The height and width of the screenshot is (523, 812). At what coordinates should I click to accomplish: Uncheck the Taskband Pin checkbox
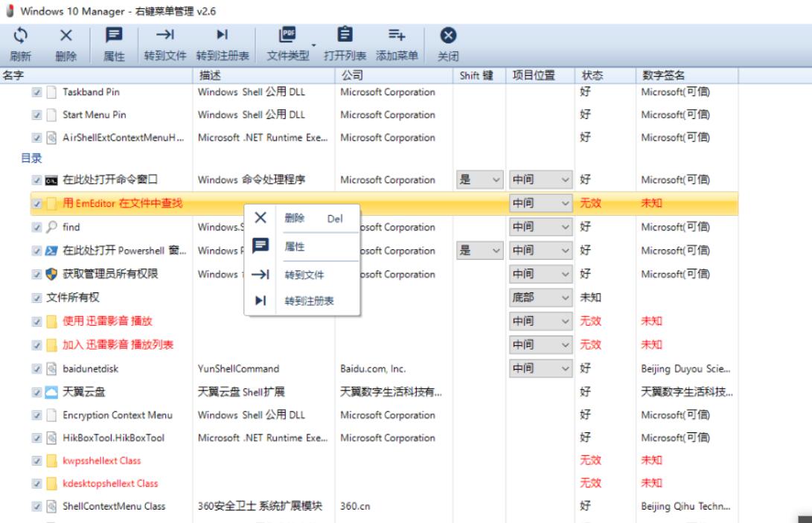tap(36, 92)
